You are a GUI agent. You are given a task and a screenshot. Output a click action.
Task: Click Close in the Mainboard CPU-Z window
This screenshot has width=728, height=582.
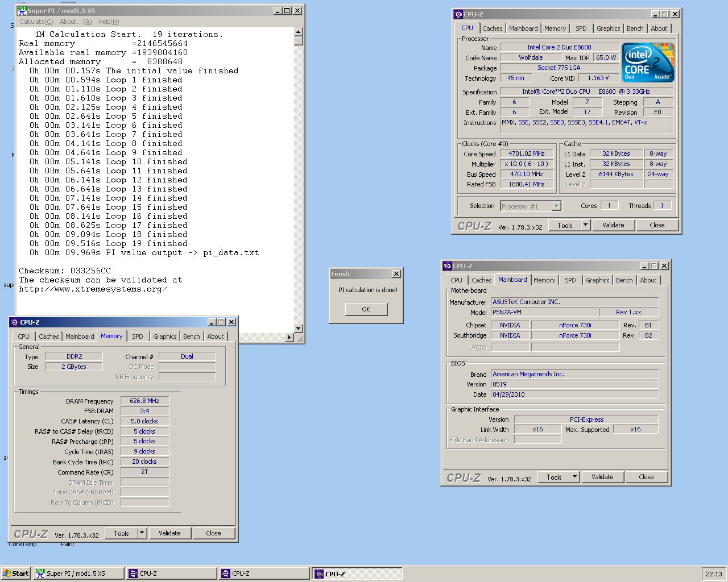(647, 477)
